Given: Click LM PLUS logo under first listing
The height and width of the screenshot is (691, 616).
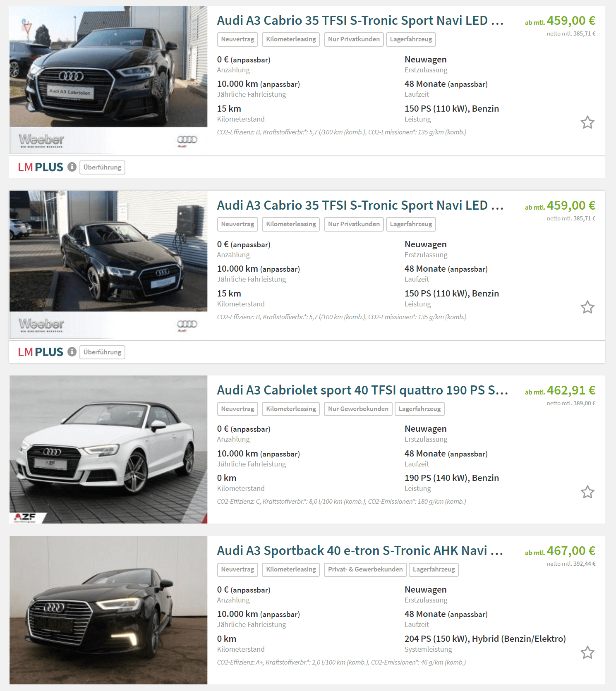Looking at the screenshot, I should pos(41,167).
